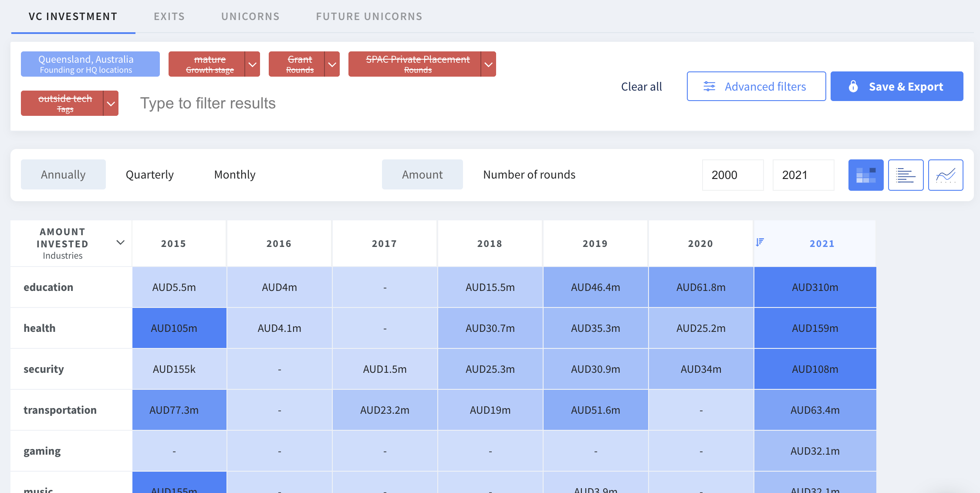
Task: Sort by the 2017 column header
Action: point(385,243)
